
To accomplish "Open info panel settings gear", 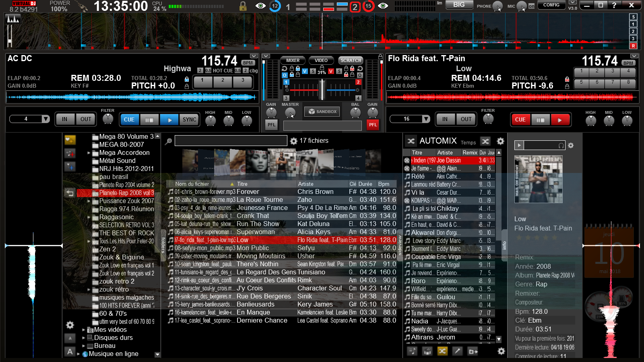I will [571, 145].
